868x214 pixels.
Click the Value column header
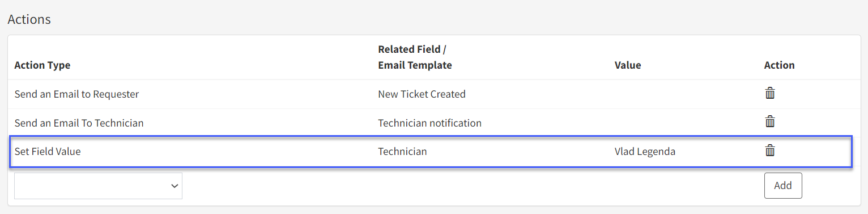point(628,65)
